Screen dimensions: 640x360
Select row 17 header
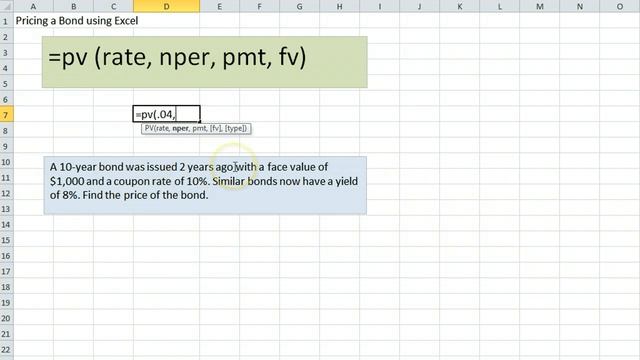[x=7, y=271]
